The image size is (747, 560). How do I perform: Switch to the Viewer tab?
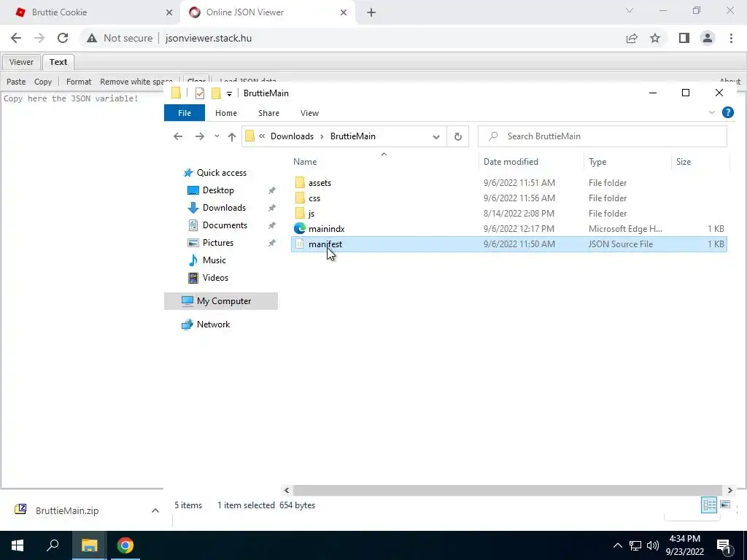click(x=21, y=62)
